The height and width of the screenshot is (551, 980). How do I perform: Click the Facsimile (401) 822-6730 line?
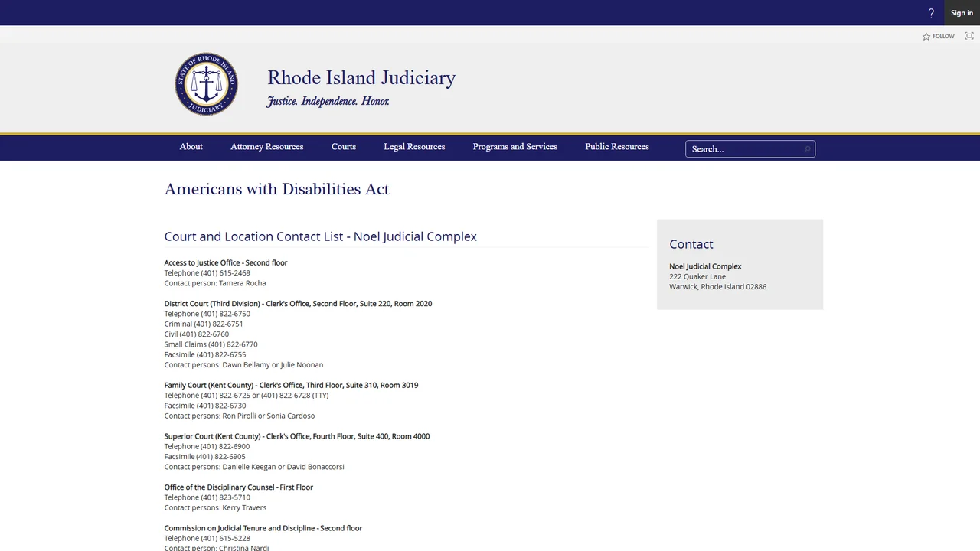(x=205, y=406)
